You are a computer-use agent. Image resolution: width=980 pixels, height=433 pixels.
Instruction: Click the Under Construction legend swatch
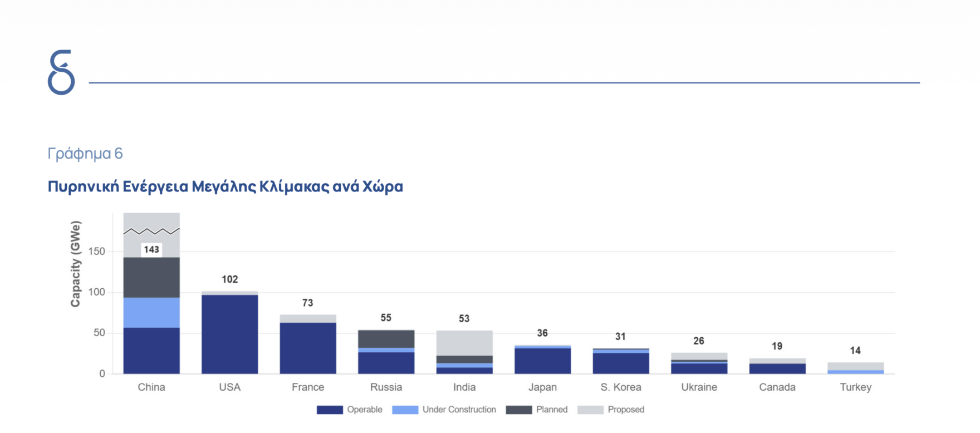coord(405,410)
